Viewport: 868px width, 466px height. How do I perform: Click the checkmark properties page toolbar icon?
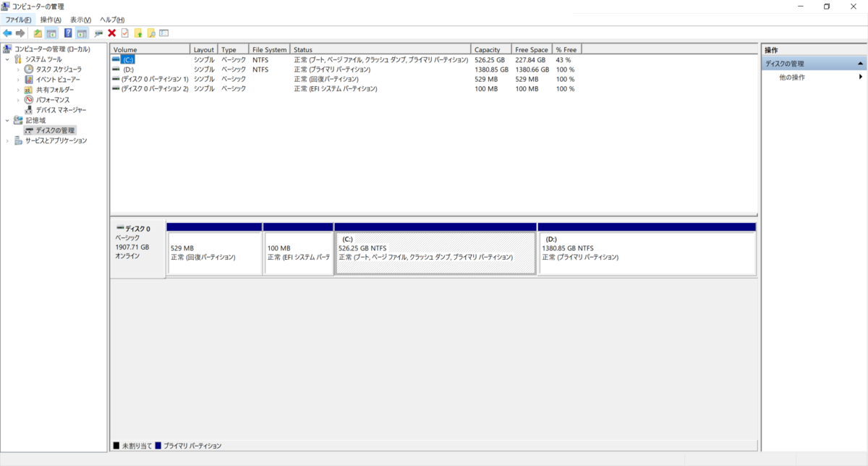124,33
